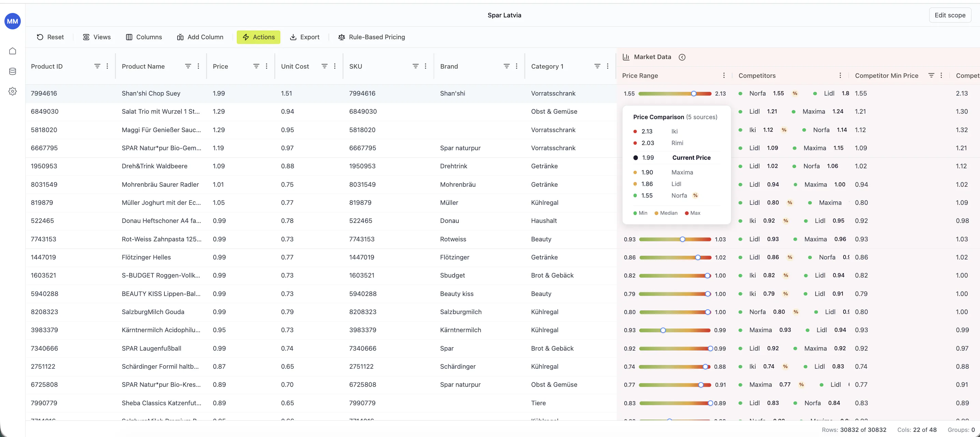
Task: Click the SKU column header
Action: pyautogui.click(x=355, y=66)
